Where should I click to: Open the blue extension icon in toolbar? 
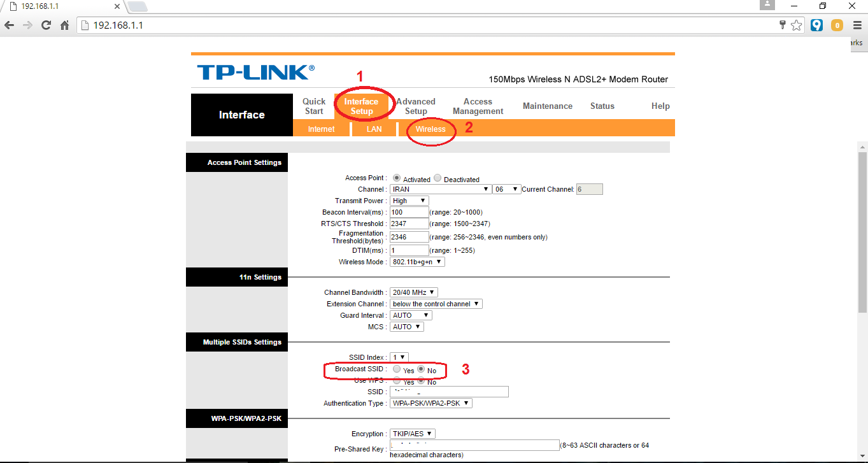pyautogui.click(x=817, y=25)
